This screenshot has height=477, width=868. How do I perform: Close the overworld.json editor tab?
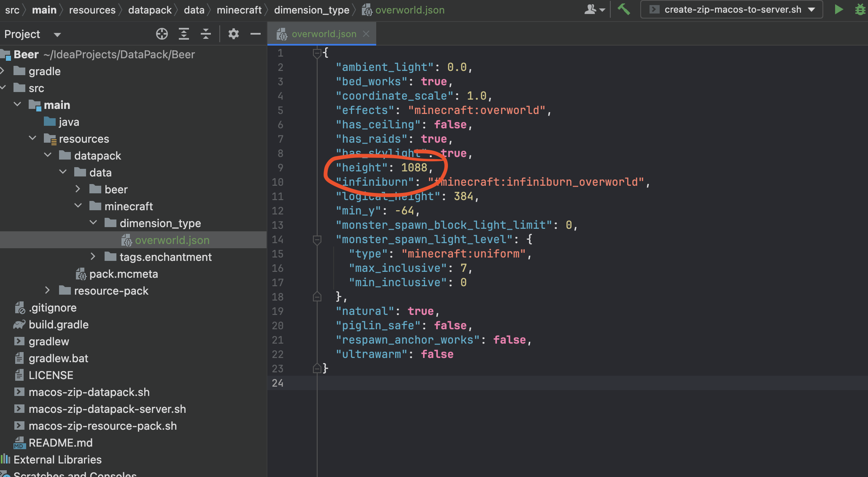coord(366,34)
